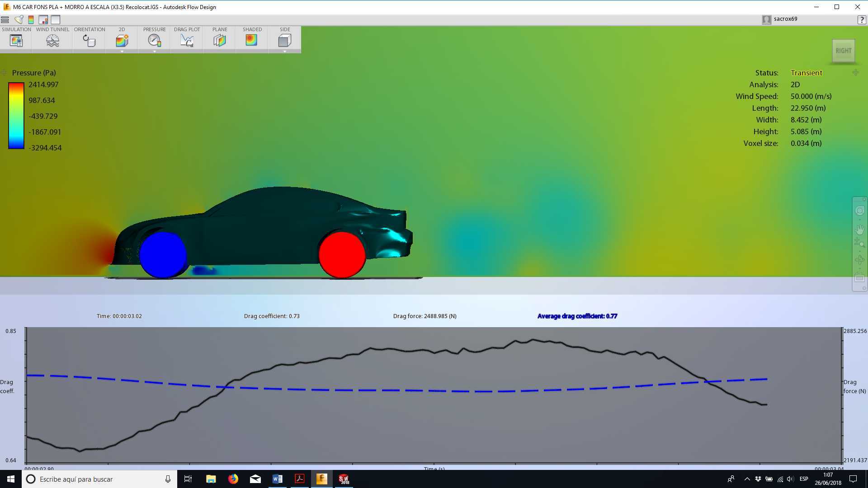The width and height of the screenshot is (868, 488).
Task: Open File Explorer from the taskbar
Action: pyautogui.click(x=211, y=479)
